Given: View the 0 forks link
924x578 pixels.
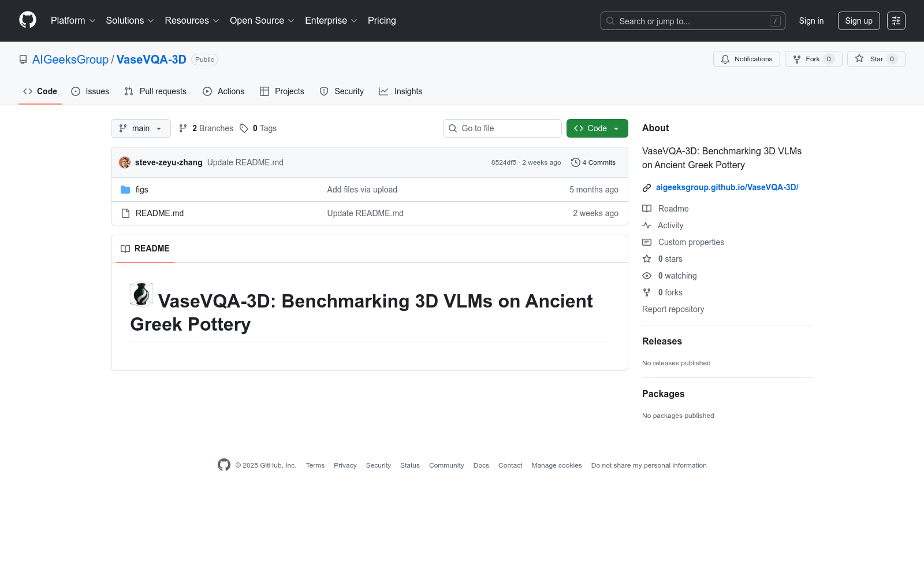Looking at the screenshot, I should pos(663,292).
